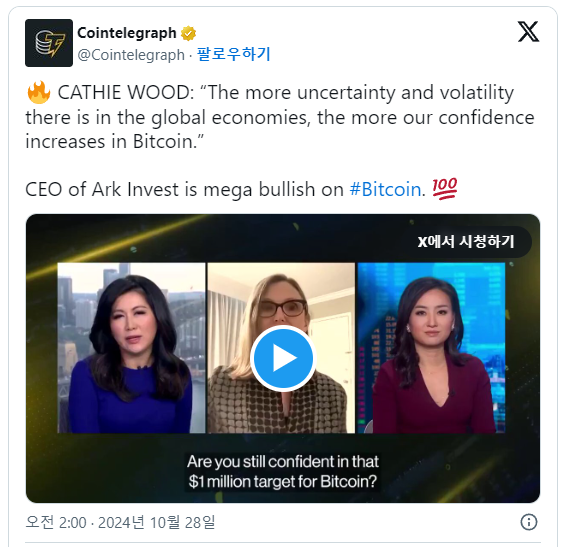Click the '$1 million target' video subtitle
Screen dimensions: 563x547
(283, 472)
